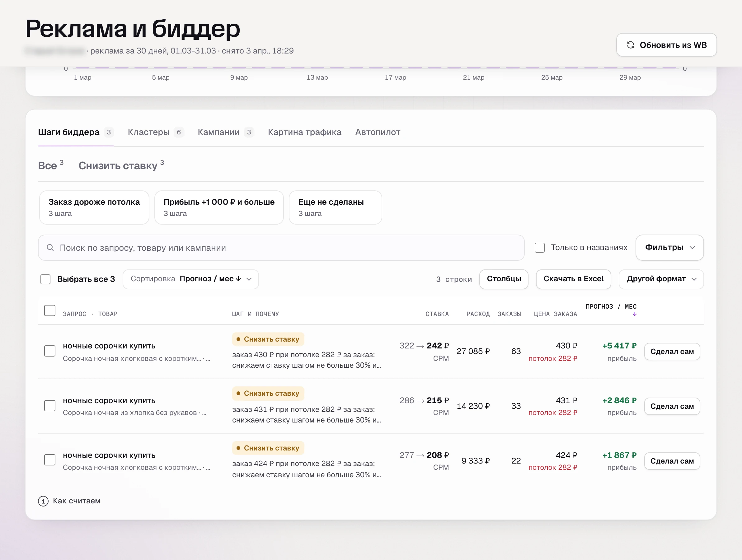
Task: Open the Сортировка Прогноз / мес dropdown
Action: click(x=190, y=279)
